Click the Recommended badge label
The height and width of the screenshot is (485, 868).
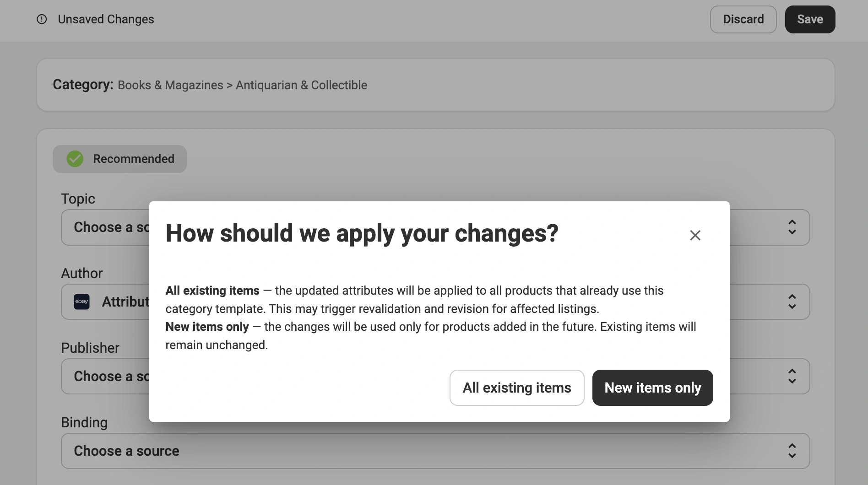pos(133,159)
